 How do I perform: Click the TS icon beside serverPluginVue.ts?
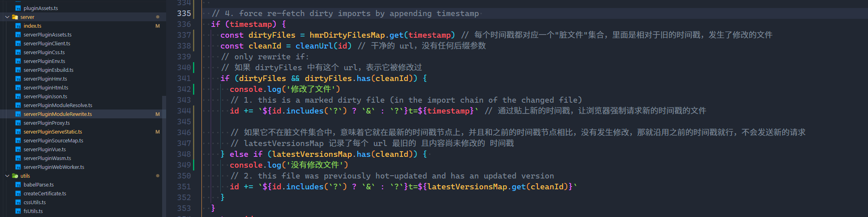pyautogui.click(x=18, y=150)
